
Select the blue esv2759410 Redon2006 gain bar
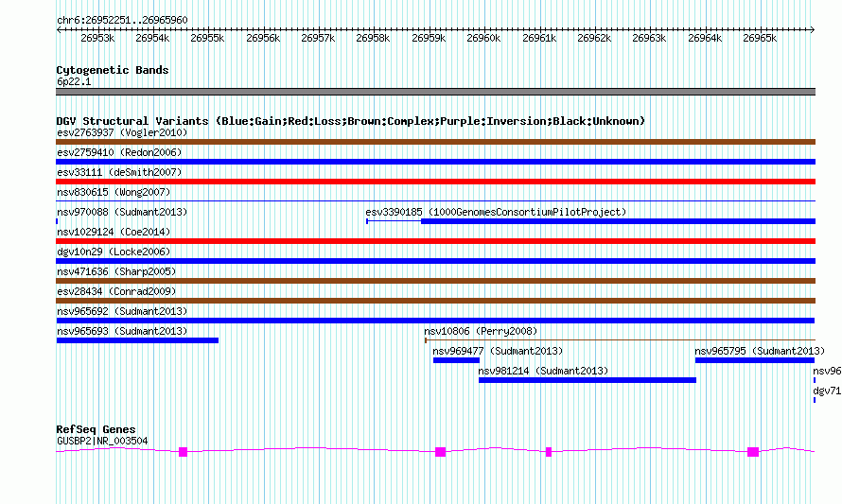435,162
